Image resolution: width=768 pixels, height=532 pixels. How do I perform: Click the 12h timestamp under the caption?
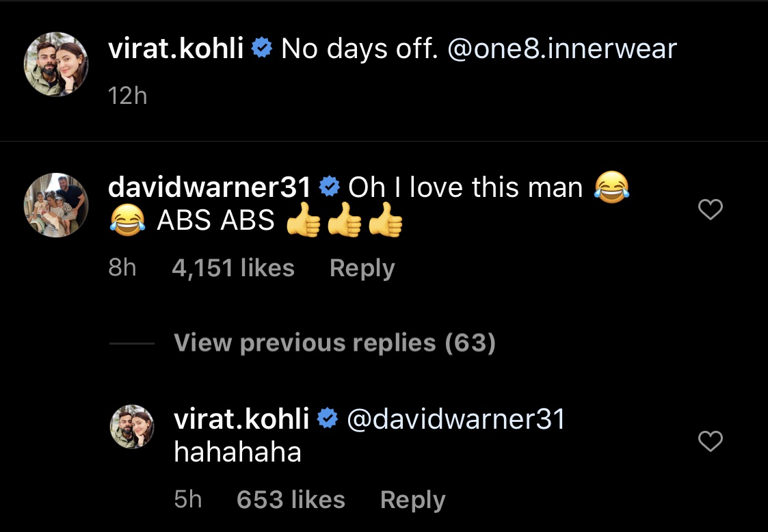pyautogui.click(x=128, y=96)
